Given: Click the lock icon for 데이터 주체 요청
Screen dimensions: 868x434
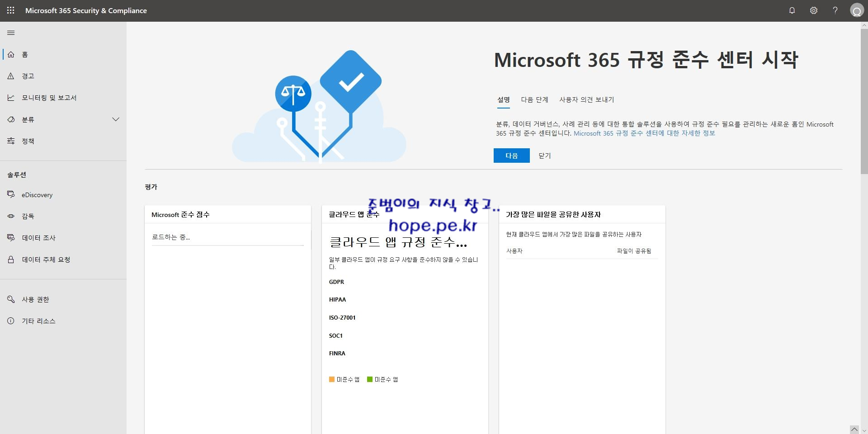Looking at the screenshot, I should tap(11, 259).
